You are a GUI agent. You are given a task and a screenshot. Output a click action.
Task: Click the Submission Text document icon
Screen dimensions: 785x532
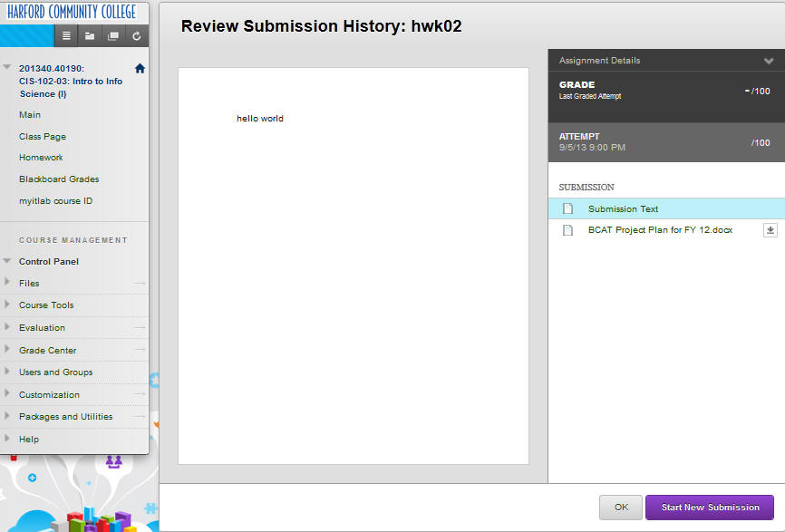coord(568,209)
